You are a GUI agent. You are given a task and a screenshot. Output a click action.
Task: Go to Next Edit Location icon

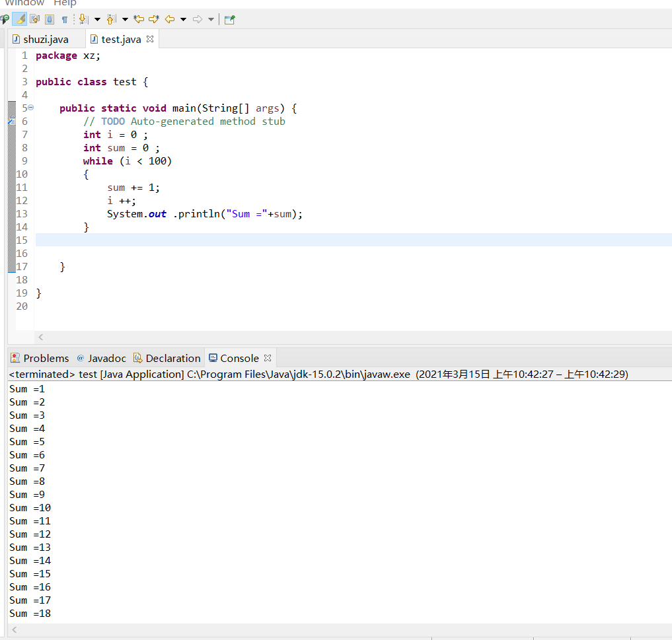tap(154, 19)
